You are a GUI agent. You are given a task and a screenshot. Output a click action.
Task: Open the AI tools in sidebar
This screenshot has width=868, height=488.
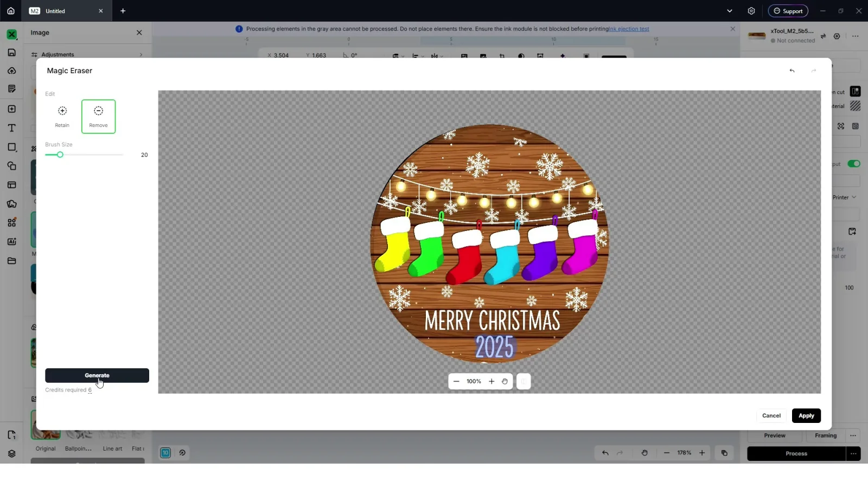11,242
